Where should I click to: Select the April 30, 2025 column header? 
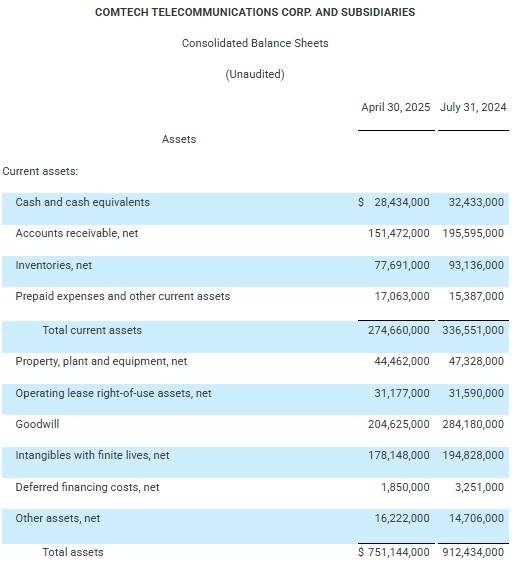point(396,107)
